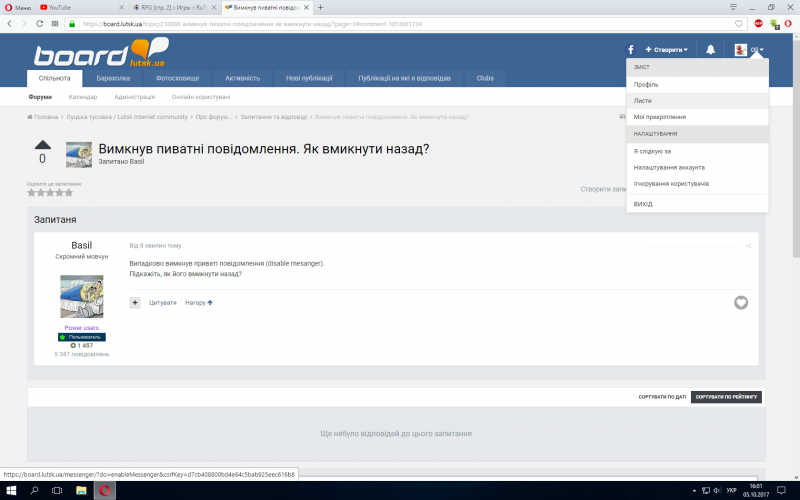Click the plus multiquote icon on post

pyautogui.click(x=135, y=302)
